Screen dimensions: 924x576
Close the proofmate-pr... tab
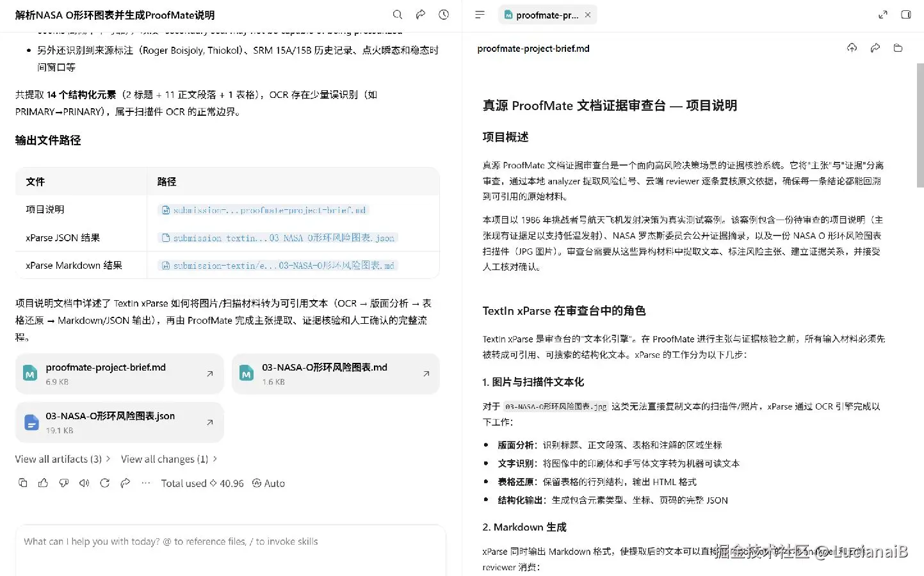(588, 15)
